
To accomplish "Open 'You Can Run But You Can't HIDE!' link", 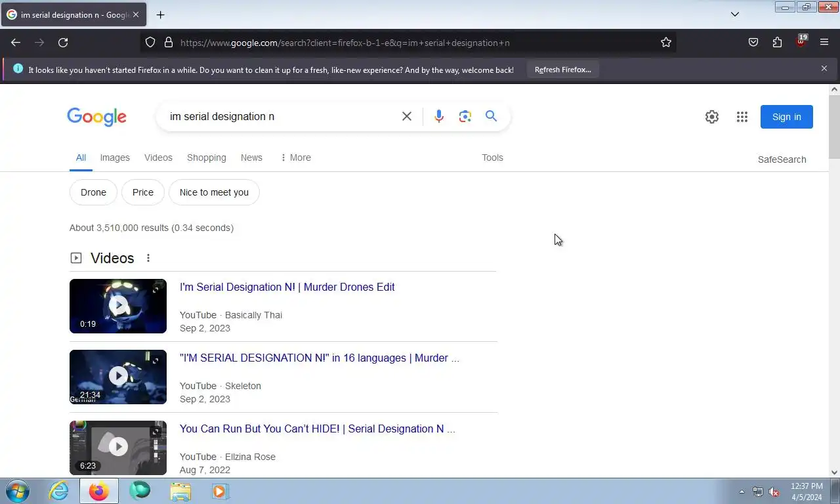I will point(317,429).
